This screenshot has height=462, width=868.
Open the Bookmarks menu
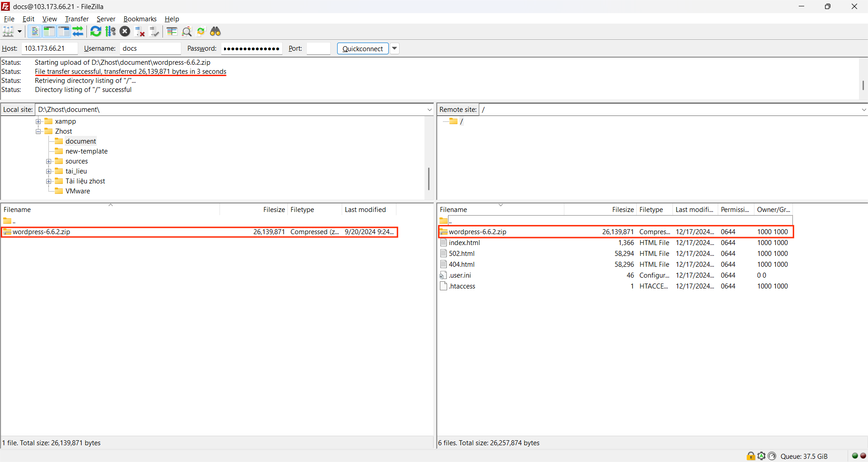[x=140, y=19]
